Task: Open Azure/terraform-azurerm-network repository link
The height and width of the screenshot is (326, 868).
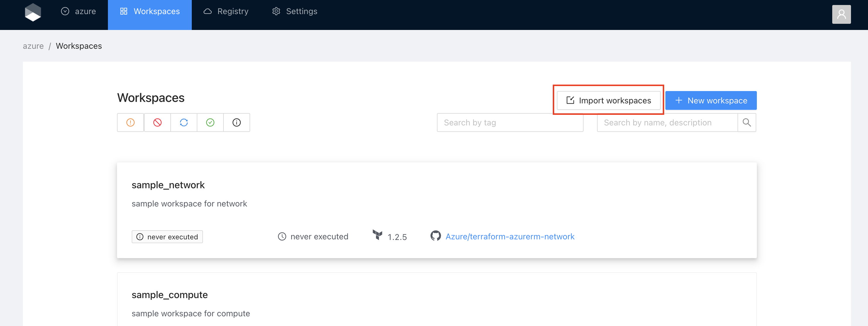Action: [x=510, y=236]
